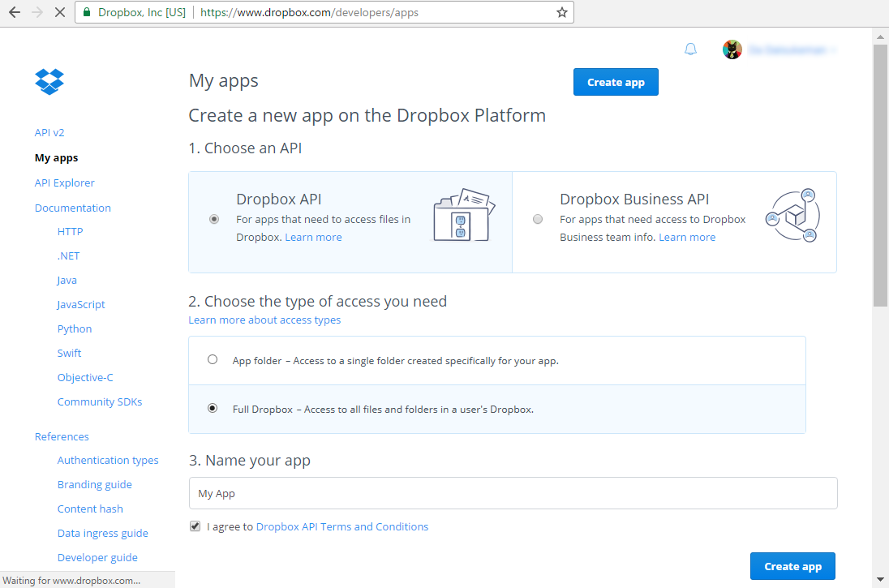The image size is (889, 588).
Task: Click the browser back arrow
Action: tap(14, 12)
